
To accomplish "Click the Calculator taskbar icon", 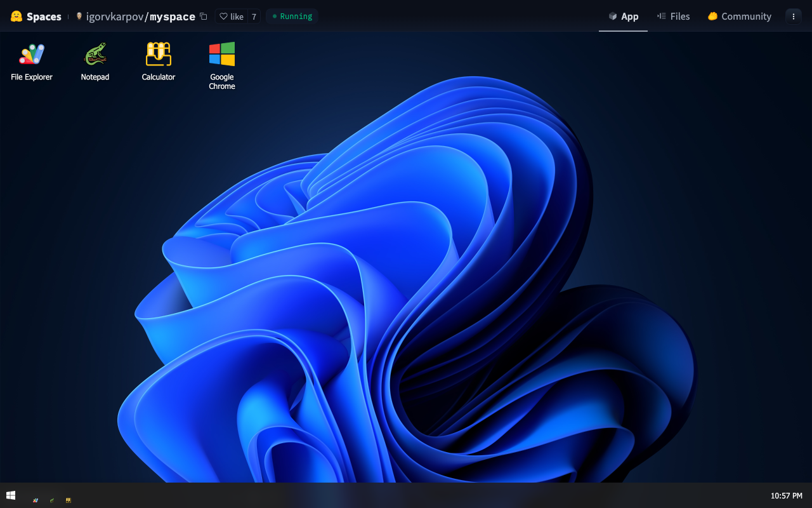I will coord(69,500).
